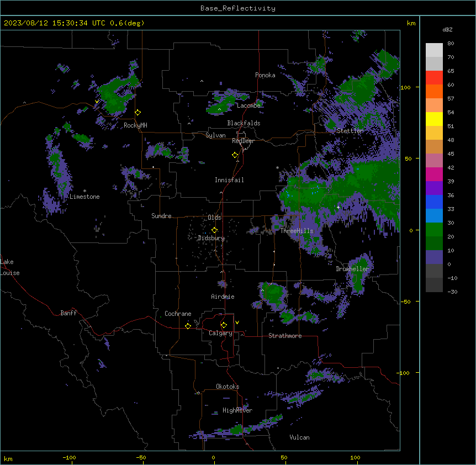Screen dimensions: 476x465
Task: Click the white asterisk above Limestone
Action: click(84, 191)
